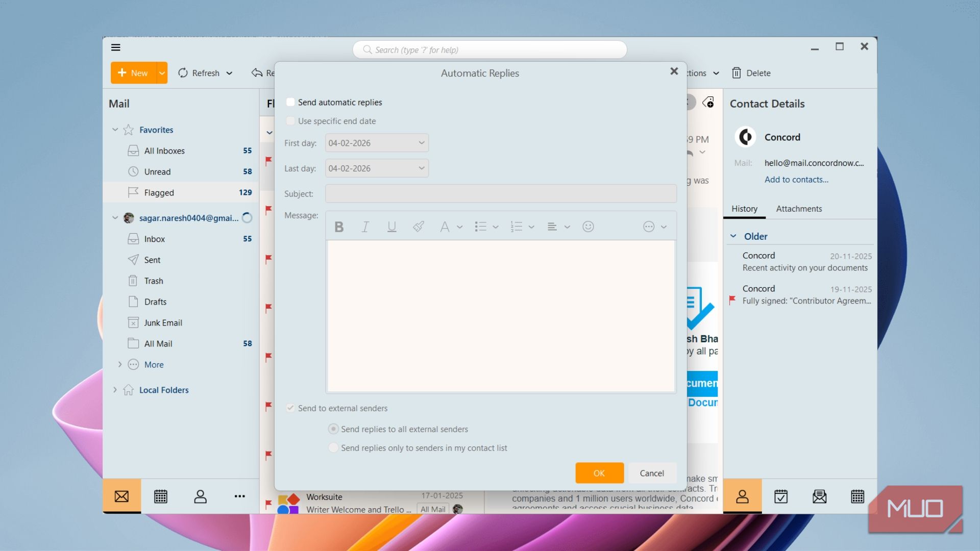Enable Send automatic replies checkbox
The height and width of the screenshot is (551, 980).
pyautogui.click(x=290, y=102)
